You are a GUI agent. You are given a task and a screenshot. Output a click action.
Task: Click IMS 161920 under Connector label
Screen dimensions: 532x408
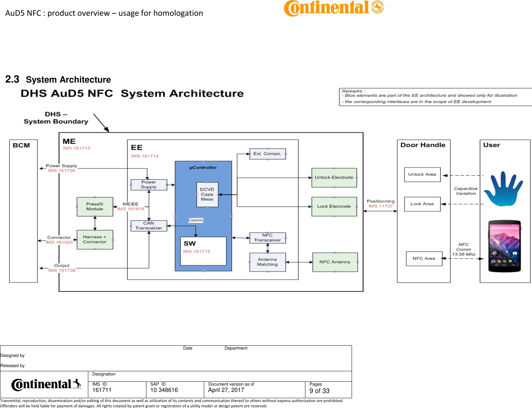coord(59,242)
